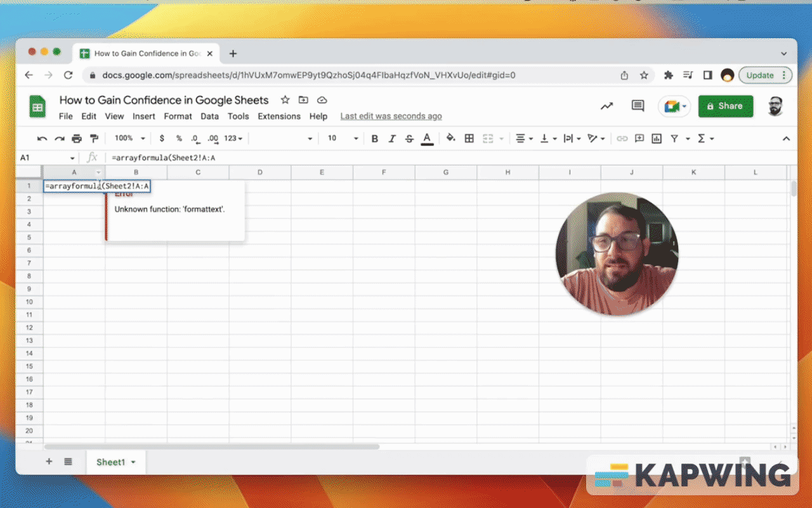Image resolution: width=812 pixels, height=508 pixels.
Task: Click the Insert chart icon
Action: coord(657,138)
